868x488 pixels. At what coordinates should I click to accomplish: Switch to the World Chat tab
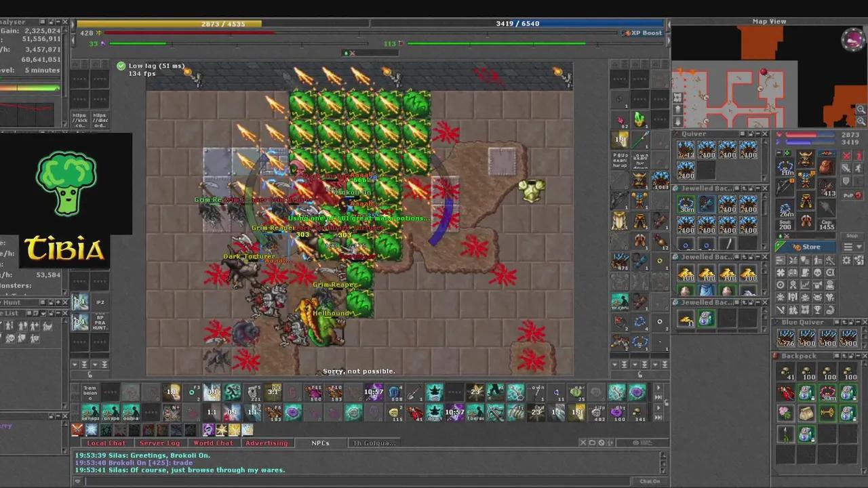pyautogui.click(x=213, y=443)
